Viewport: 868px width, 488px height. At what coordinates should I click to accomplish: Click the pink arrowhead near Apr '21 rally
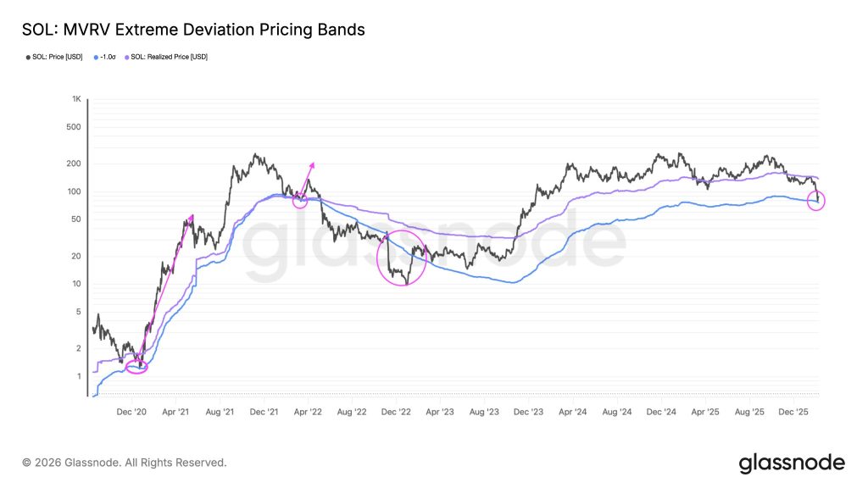pyautogui.click(x=191, y=218)
